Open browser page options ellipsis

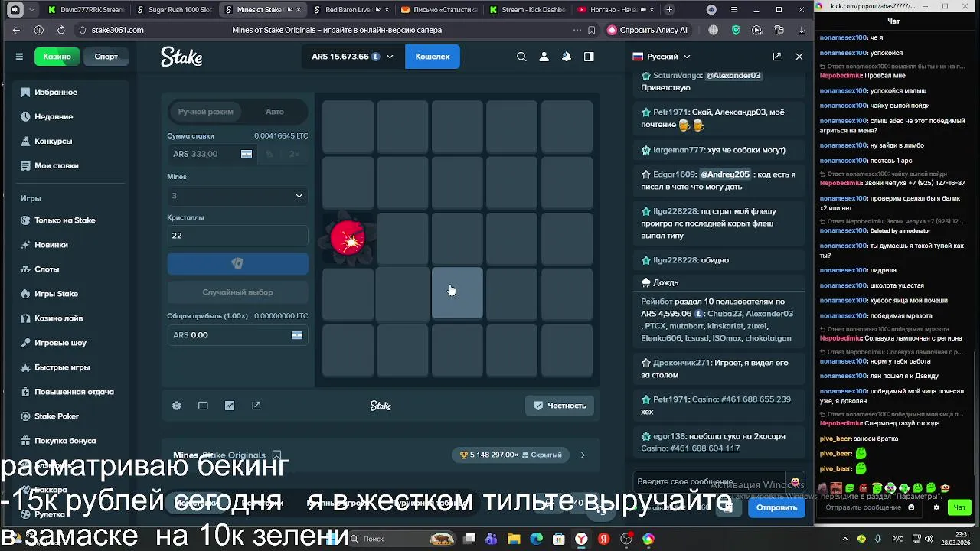(577, 30)
